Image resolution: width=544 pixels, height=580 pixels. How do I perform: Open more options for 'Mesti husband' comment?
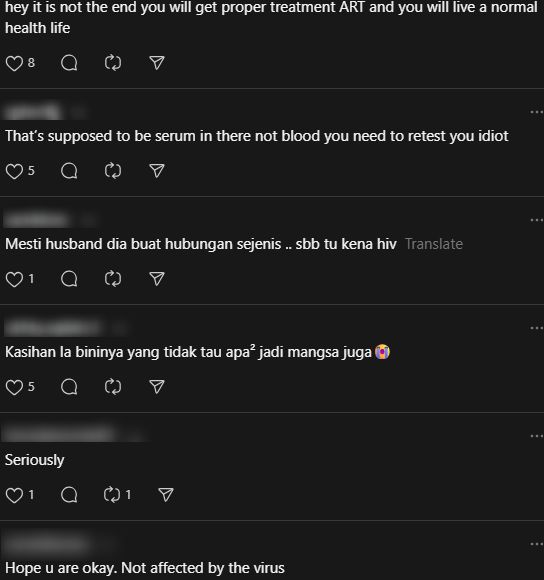click(536, 220)
